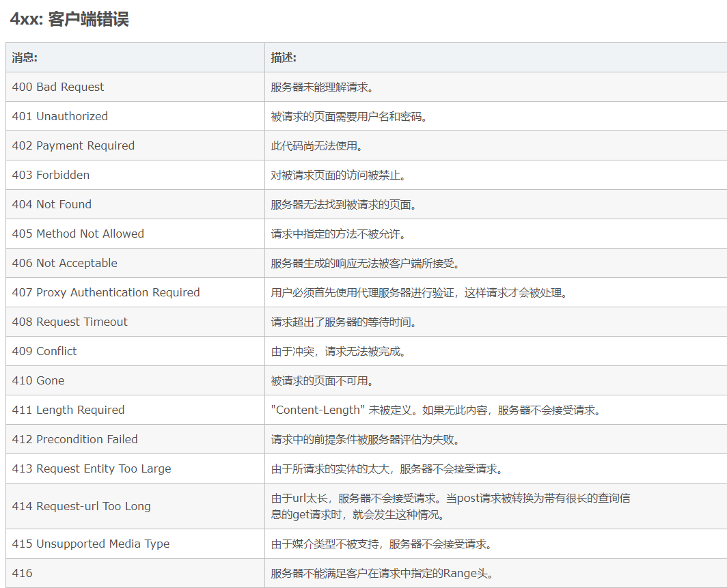
Task: Click the "414 Request-url Too Long" cell
Action: 135,506
